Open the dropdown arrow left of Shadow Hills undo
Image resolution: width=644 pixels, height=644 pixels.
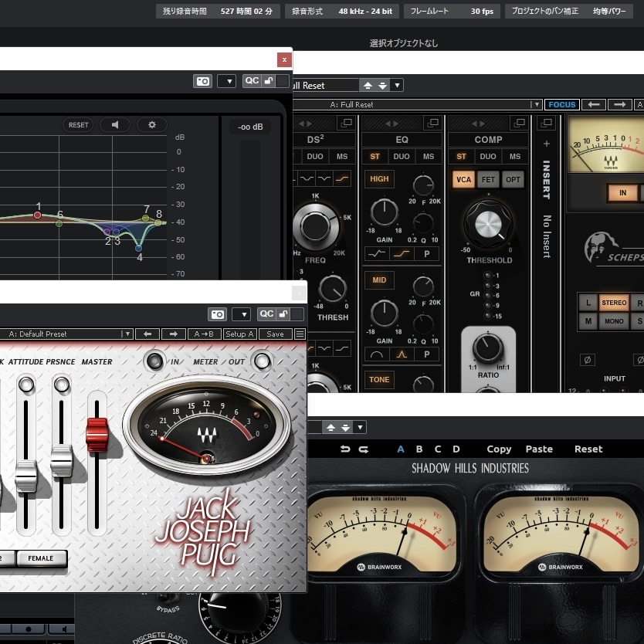click(x=360, y=427)
